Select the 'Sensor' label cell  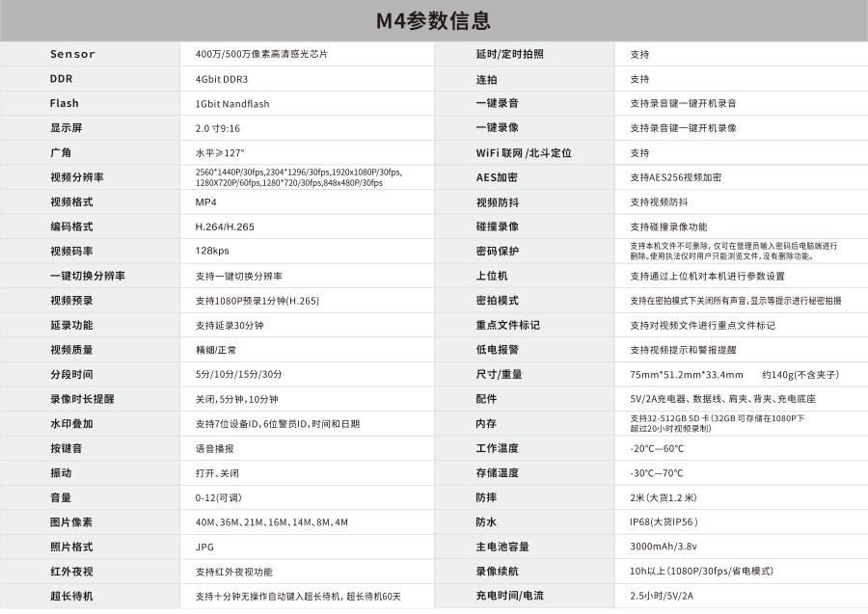click(72, 54)
